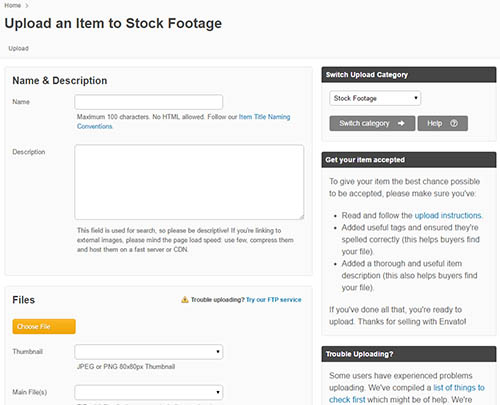Focus the Name input field
The image size is (500, 405).
[x=149, y=102]
